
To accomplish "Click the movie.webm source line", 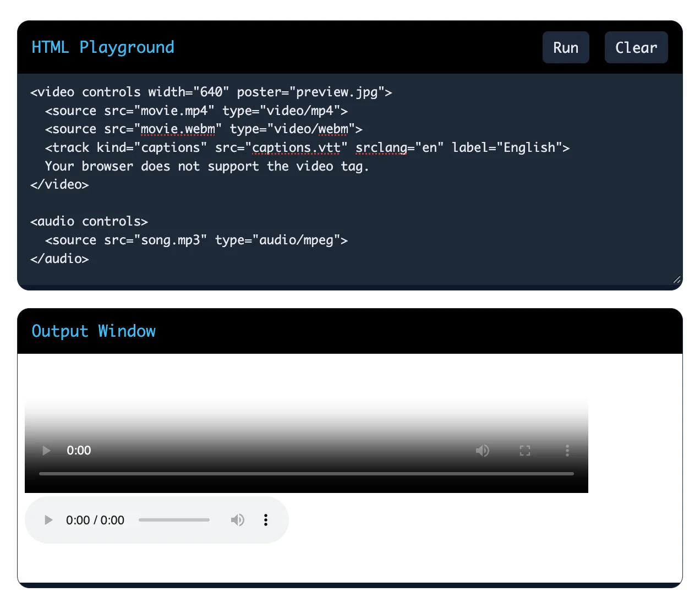I will coord(204,129).
